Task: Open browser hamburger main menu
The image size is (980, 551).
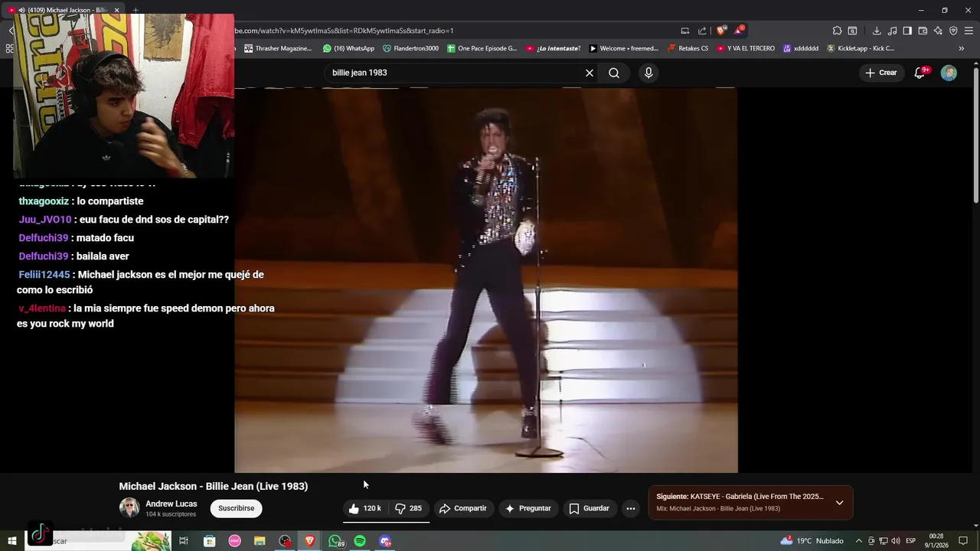Action: pyautogui.click(x=969, y=31)
